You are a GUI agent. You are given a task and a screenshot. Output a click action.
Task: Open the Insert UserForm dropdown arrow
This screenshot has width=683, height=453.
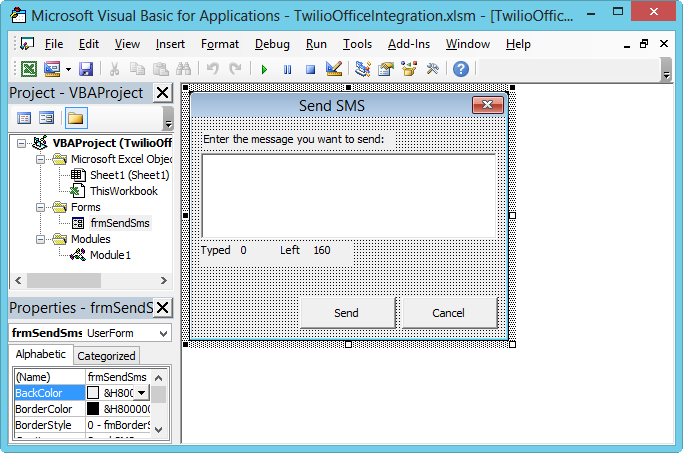pyautogui.click(x=68, y=69)
